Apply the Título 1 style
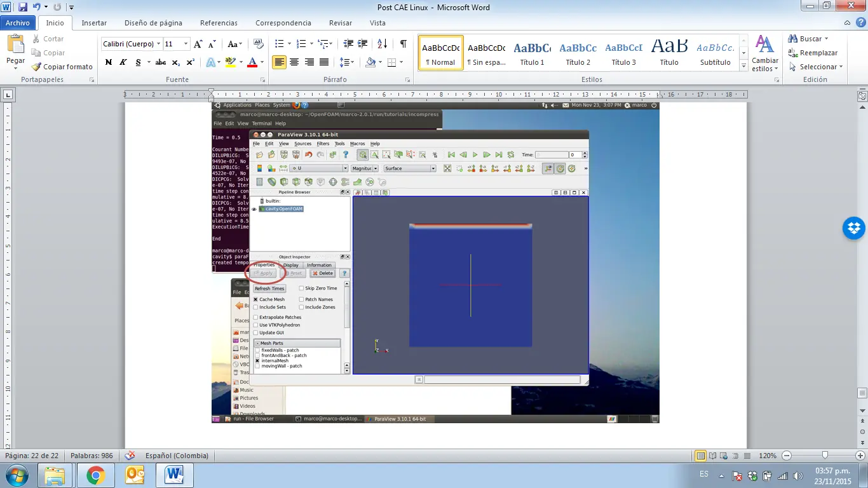The image size is (868, 488). [x=532, y=53]
